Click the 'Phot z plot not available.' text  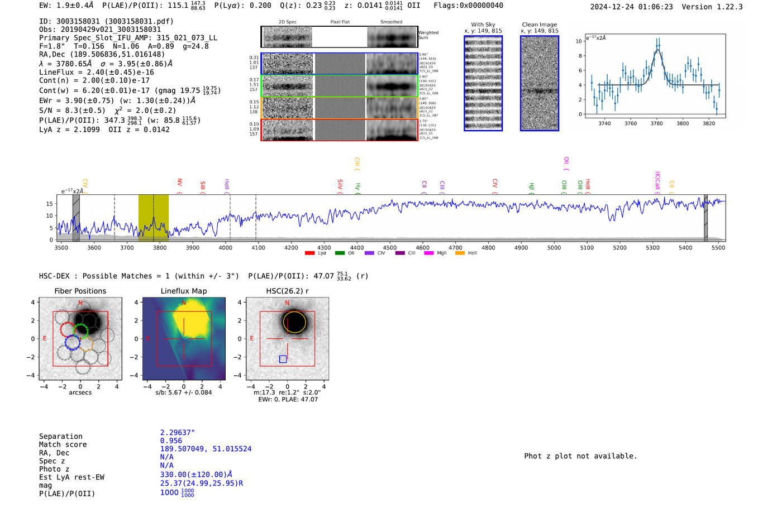tap(580, 456)
